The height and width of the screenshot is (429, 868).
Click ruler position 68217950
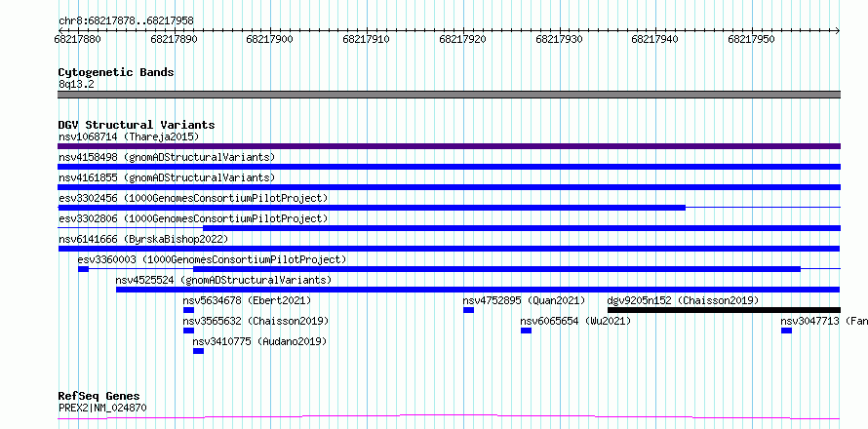tap(751, 39)
